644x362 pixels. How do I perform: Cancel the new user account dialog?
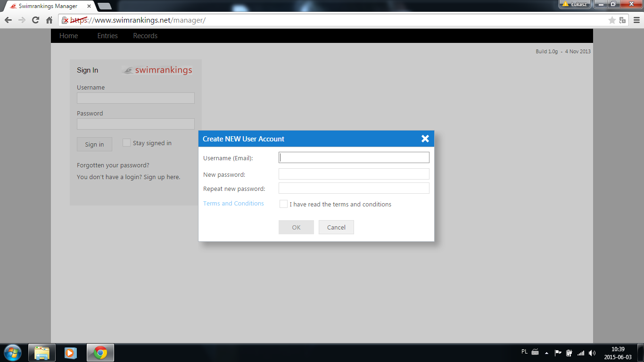pos(336,227)
